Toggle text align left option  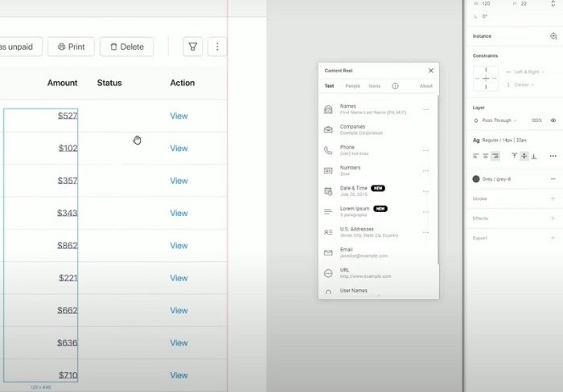(x=476, y=156)
